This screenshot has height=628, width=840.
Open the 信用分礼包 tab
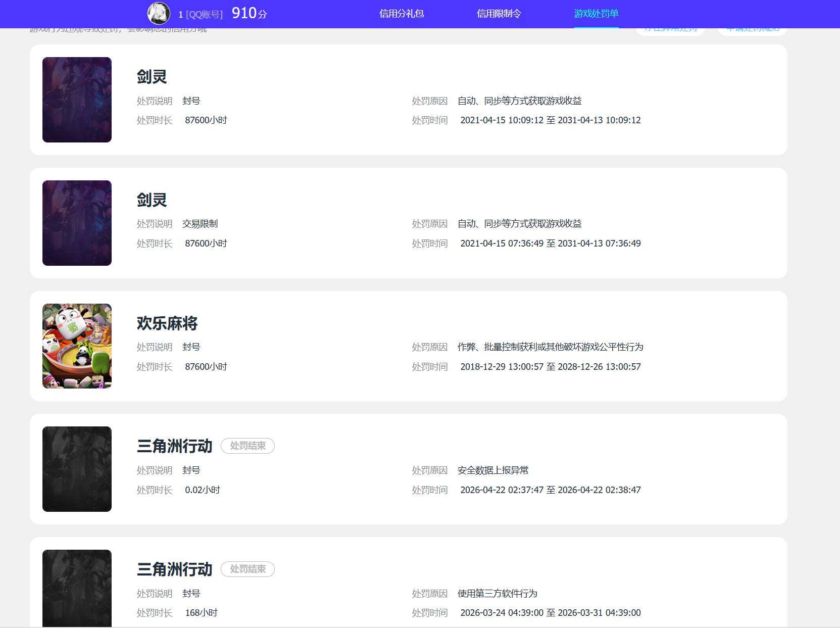pyautogui.click(x=402, y=14)
